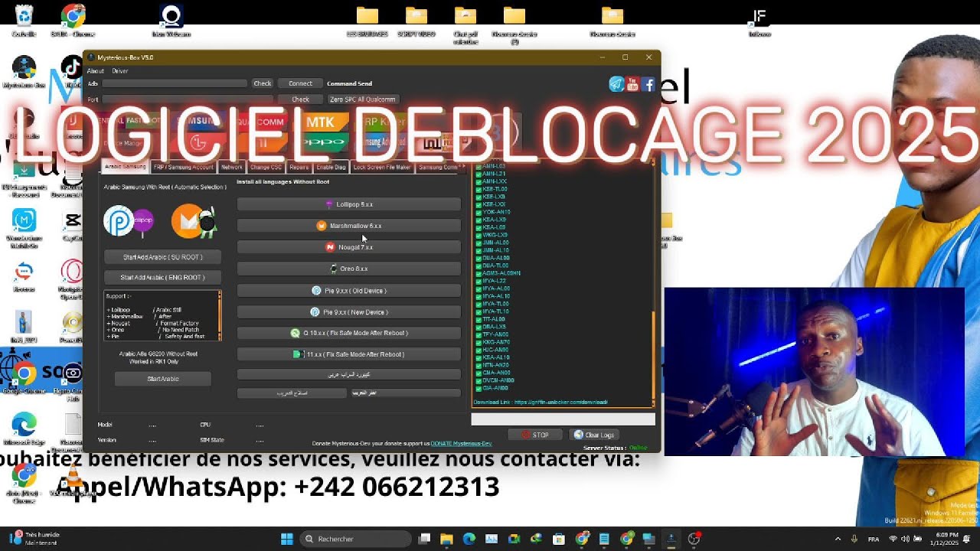Show hidden icons via system tray chevron

point(838,539)
